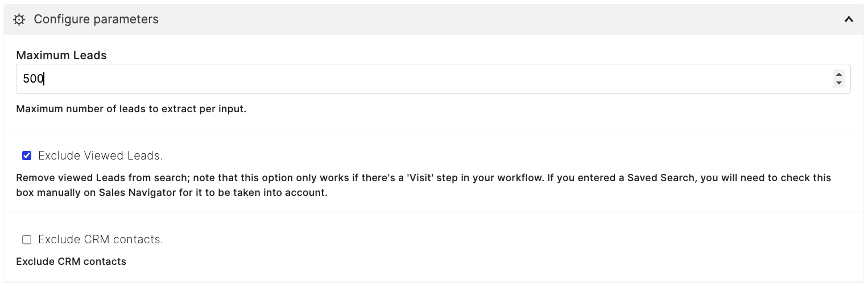This screenshot has width=868, height=286.
Task: Enable the Exclude CRM contacts checkbox
Action: (27, 240)
